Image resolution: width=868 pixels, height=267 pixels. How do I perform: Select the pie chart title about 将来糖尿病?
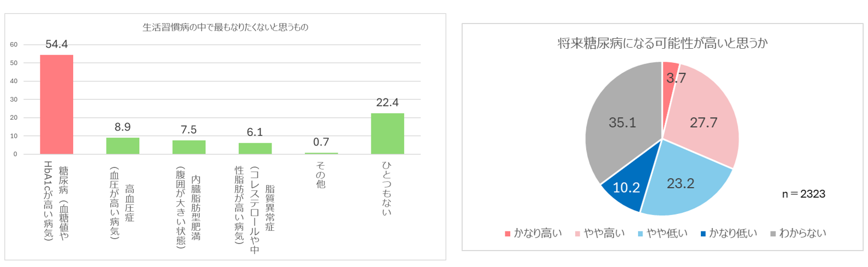(662, 43)
